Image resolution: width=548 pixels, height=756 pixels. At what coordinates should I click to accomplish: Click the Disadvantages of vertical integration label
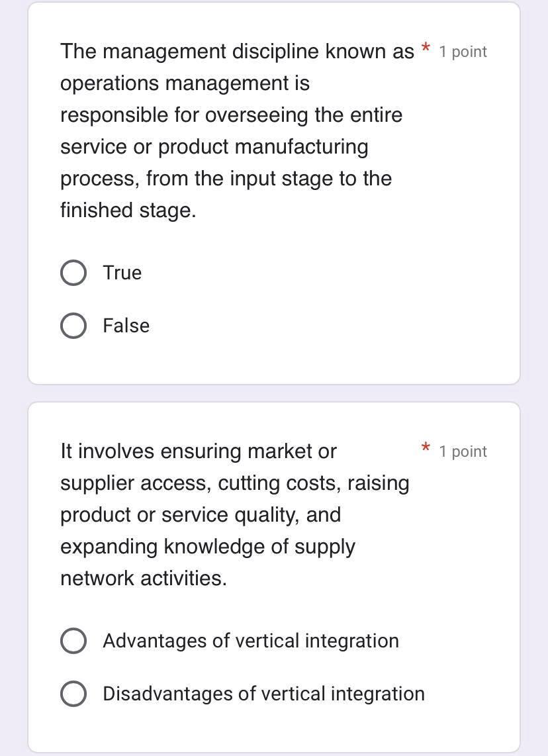point(263,693)
